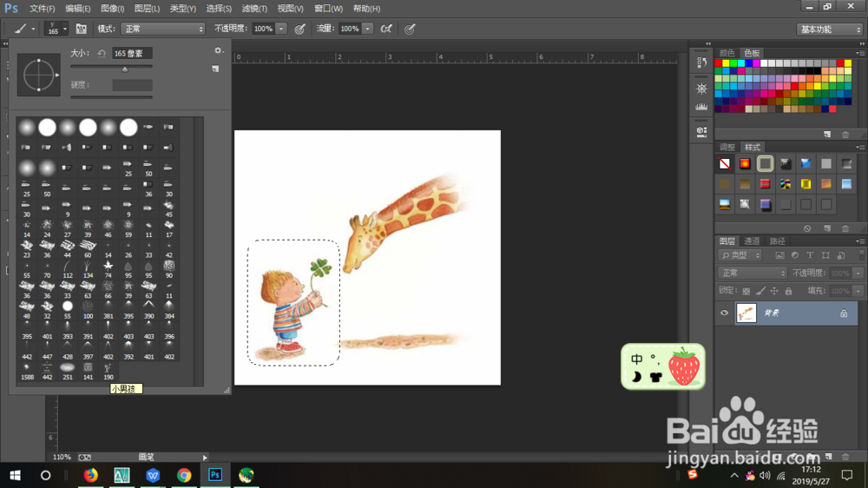
Task: Open the 文件(F) menu
Action: 42,9
